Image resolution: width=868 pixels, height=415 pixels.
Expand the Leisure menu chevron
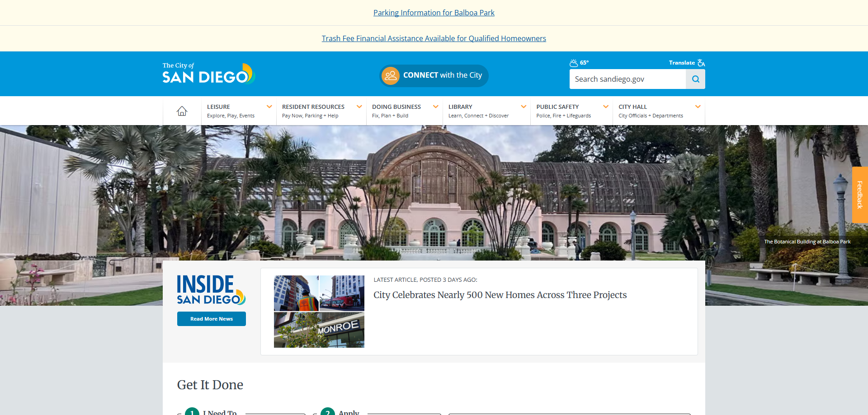pos(269,107)
